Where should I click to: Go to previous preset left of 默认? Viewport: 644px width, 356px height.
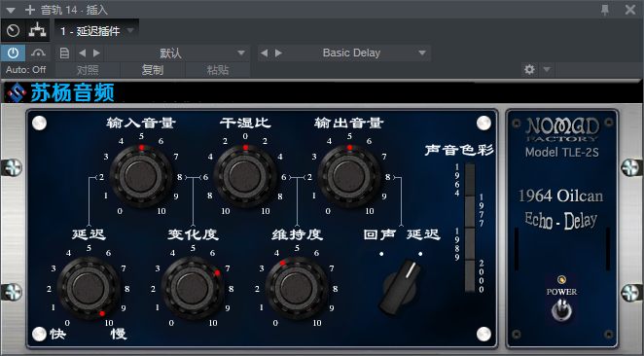(x=82, y=53)
